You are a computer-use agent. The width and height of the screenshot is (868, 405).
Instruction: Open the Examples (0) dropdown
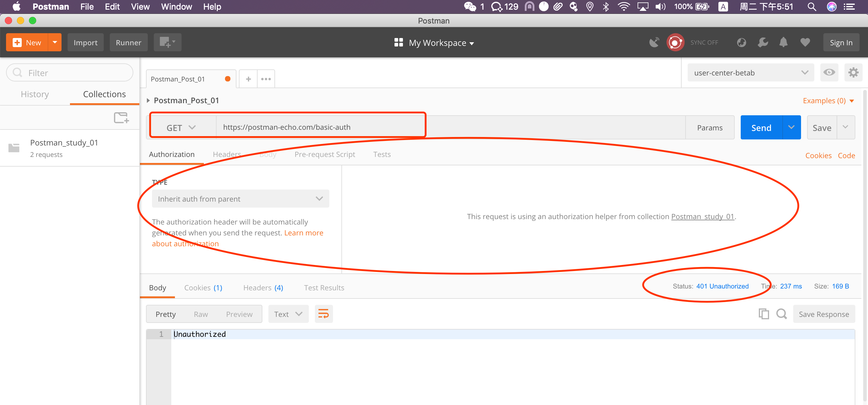point(828,100)
